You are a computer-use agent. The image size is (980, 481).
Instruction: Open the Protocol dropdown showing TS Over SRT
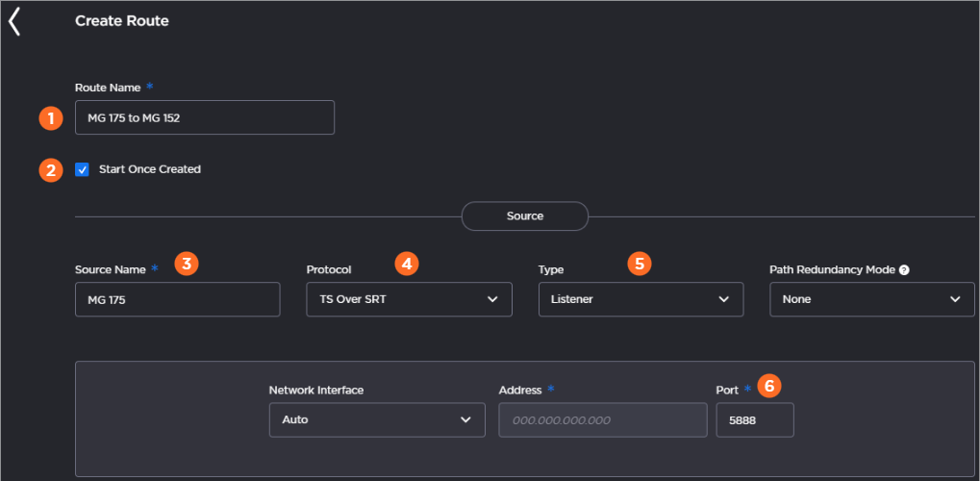click(410, 299)
